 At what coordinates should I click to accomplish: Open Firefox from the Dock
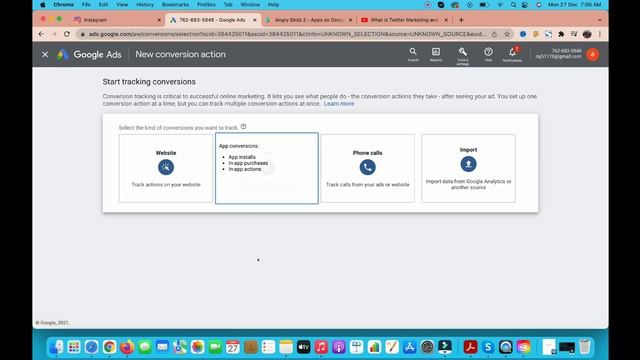click(127, 347)
